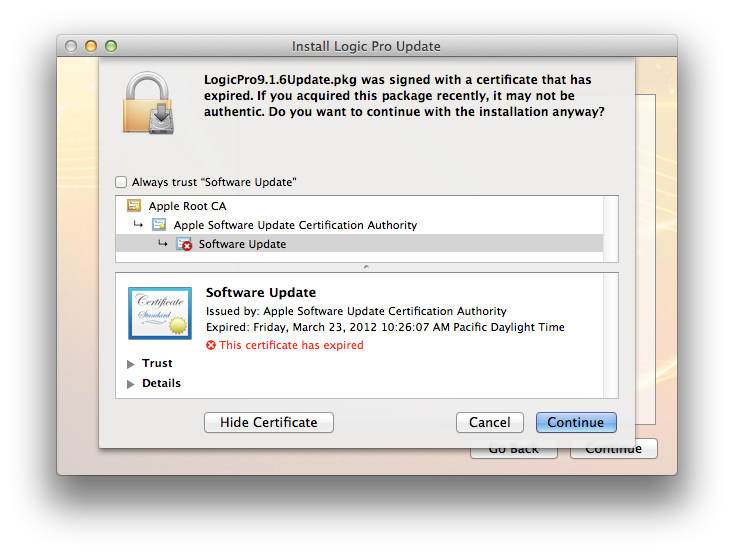Click the split-pane divider handle
Screen dimensions: 734x554
[367, 267]
